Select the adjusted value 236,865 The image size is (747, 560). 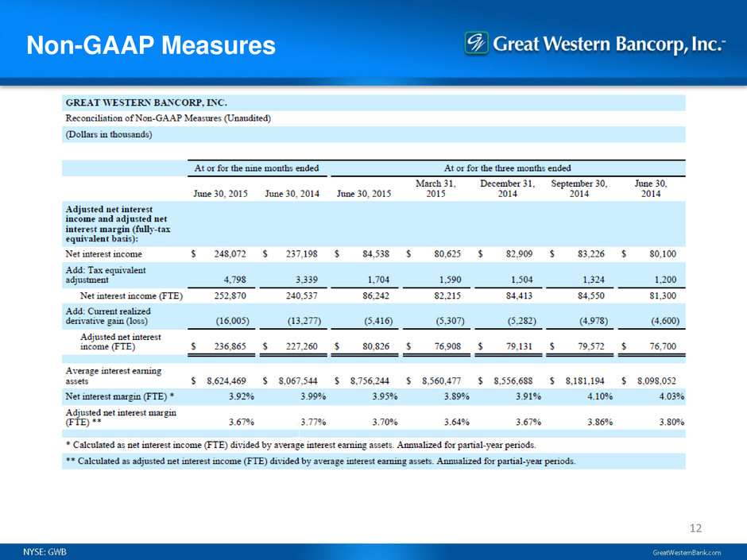tap(230, 346)
